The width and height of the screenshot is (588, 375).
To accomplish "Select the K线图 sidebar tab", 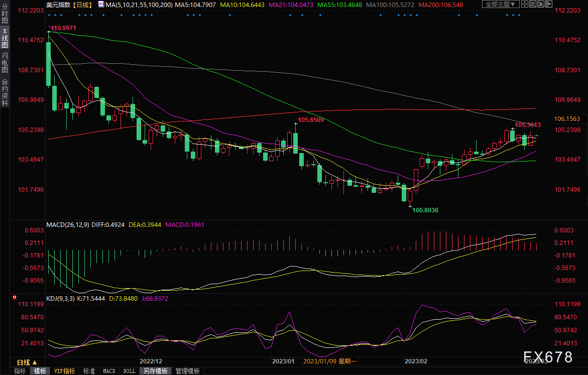I will (5, 42).
